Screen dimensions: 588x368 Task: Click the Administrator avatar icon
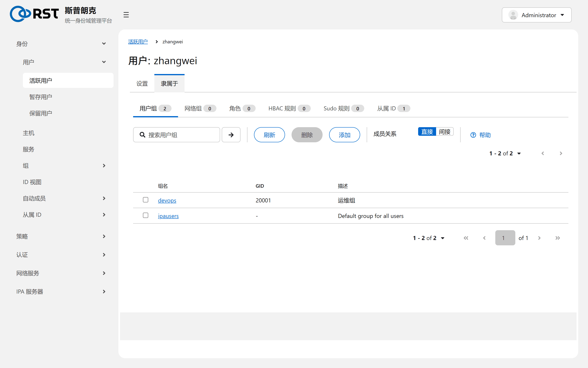513,15
